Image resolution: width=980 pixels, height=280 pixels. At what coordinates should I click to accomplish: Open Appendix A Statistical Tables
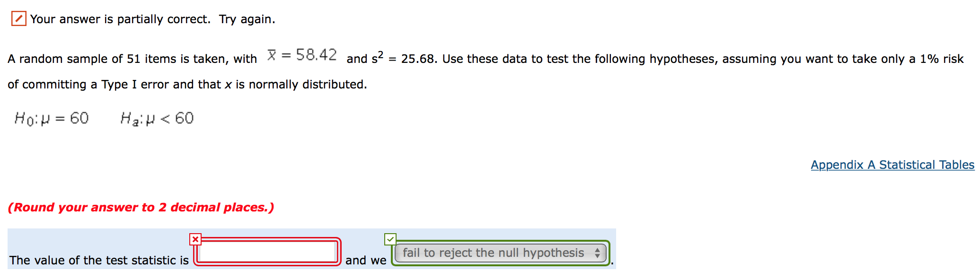tap(892, 165)
